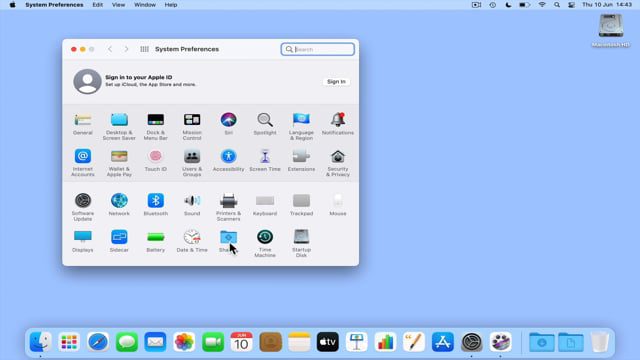Open Startup Disk preferences
The width and height of the screenshot is (640, 360).
301,243
